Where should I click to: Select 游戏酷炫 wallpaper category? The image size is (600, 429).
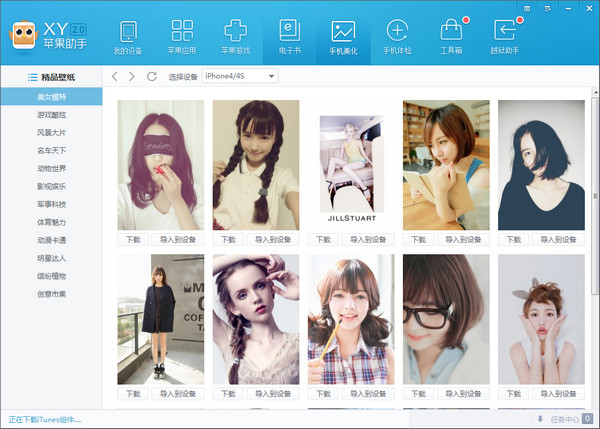coord(52,115)
